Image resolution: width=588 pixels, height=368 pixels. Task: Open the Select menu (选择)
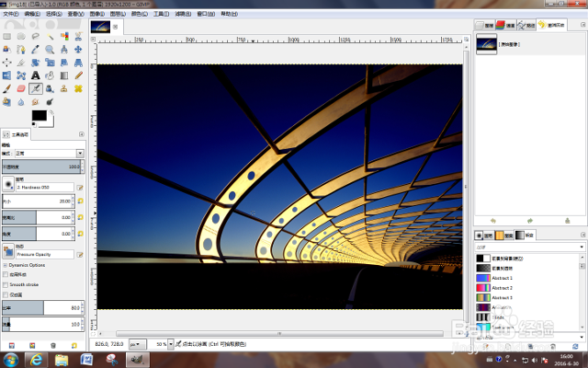click(x=53, y=14)
